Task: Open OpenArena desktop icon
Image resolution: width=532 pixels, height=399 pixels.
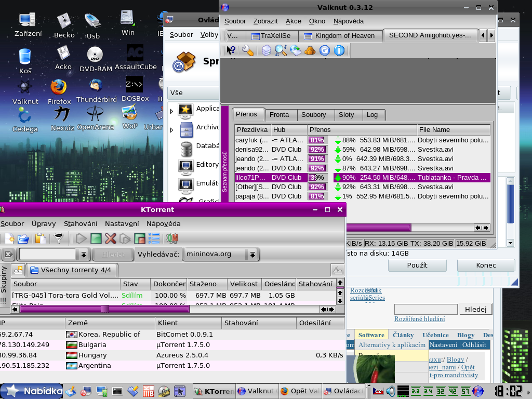Action: (96, 118)
